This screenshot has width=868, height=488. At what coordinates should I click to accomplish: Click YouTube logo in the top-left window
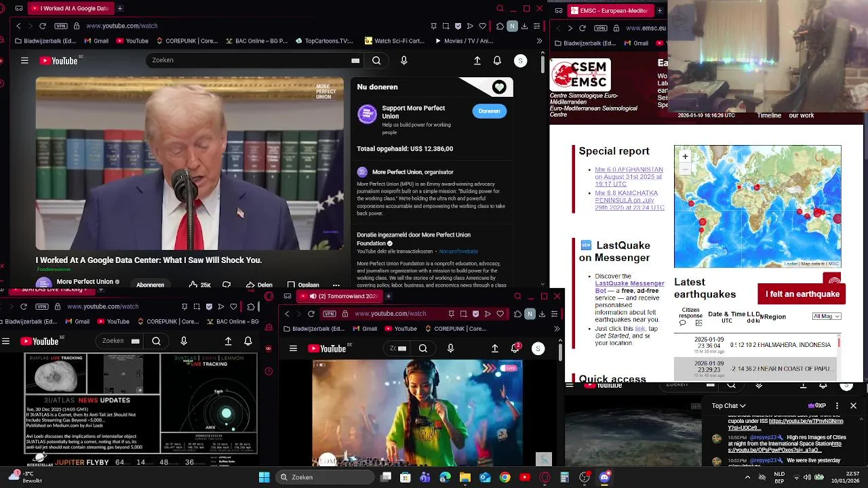[x=59, y=60]
